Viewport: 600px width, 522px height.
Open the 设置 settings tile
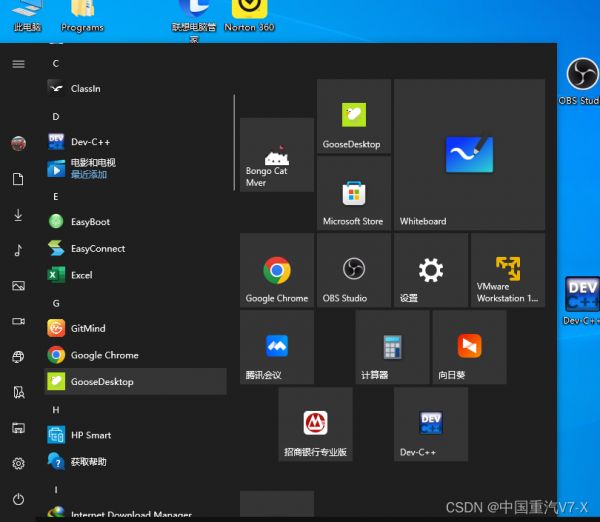(x=431, y=270)
